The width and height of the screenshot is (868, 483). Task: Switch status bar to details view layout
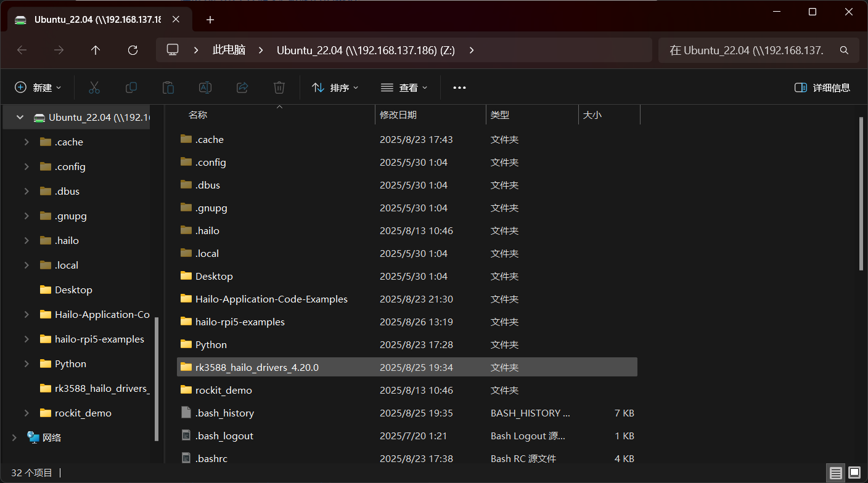point(836,473)
